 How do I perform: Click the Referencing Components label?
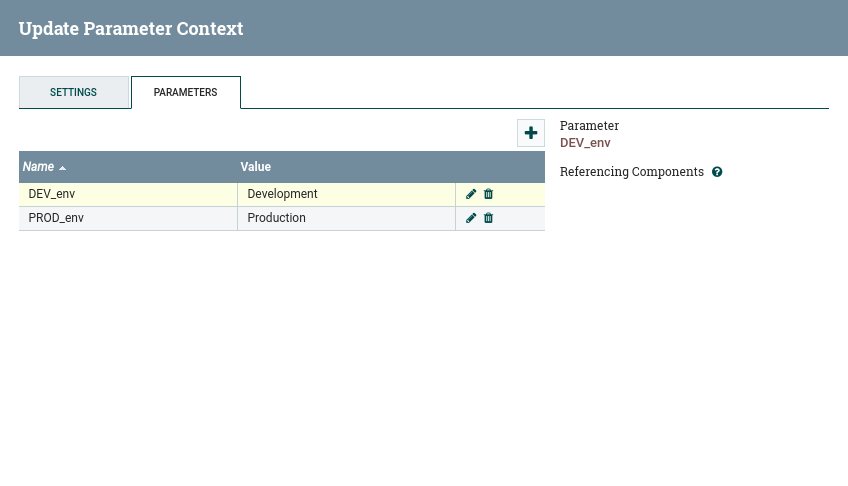click(x=632, y=172)
